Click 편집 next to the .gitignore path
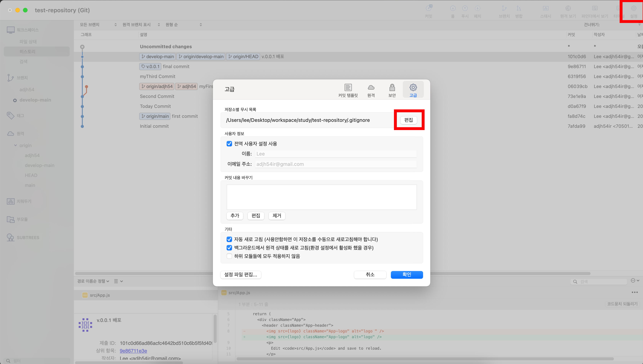 pos(408,120)
